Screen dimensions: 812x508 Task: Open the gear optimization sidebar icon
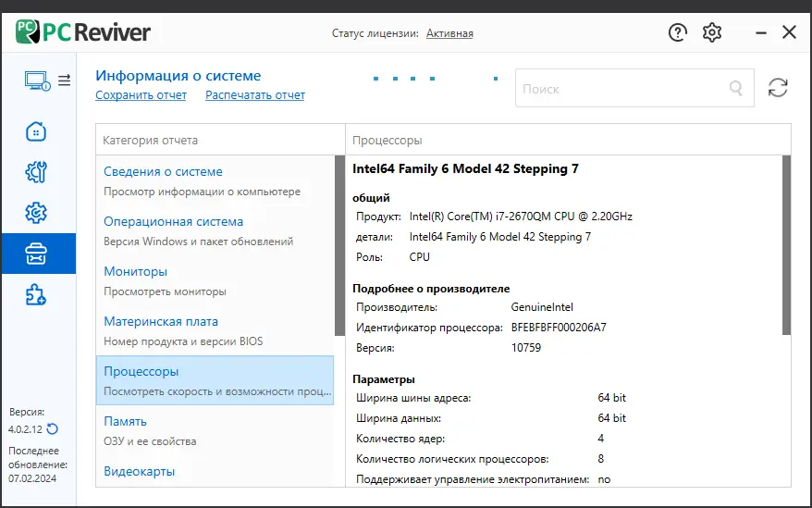tap(36, 214)
